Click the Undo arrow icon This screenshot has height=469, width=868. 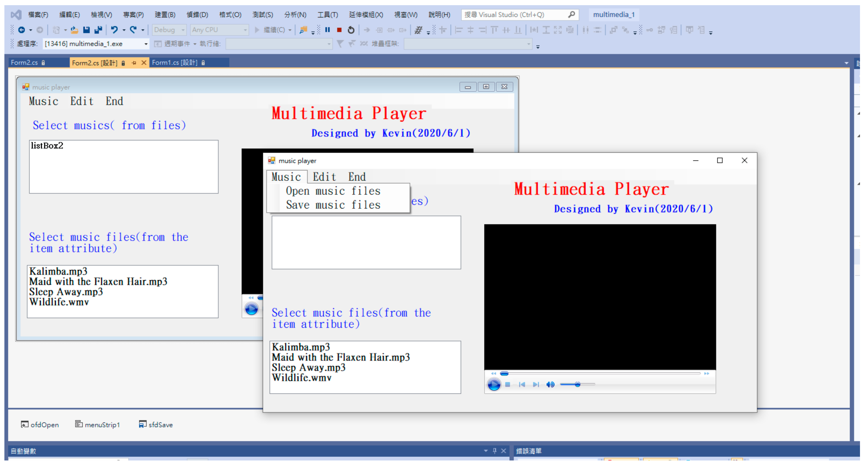point(114,30)
